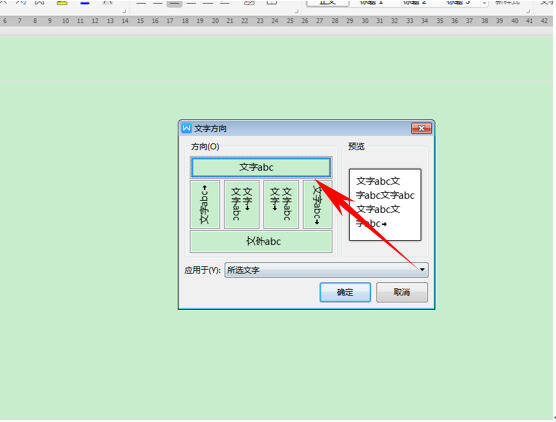Choose the rightmost vertical option with the downward arrow
The height and width of the screenshot is (422, 556).
pyautogui.click(x=317, y=204)
